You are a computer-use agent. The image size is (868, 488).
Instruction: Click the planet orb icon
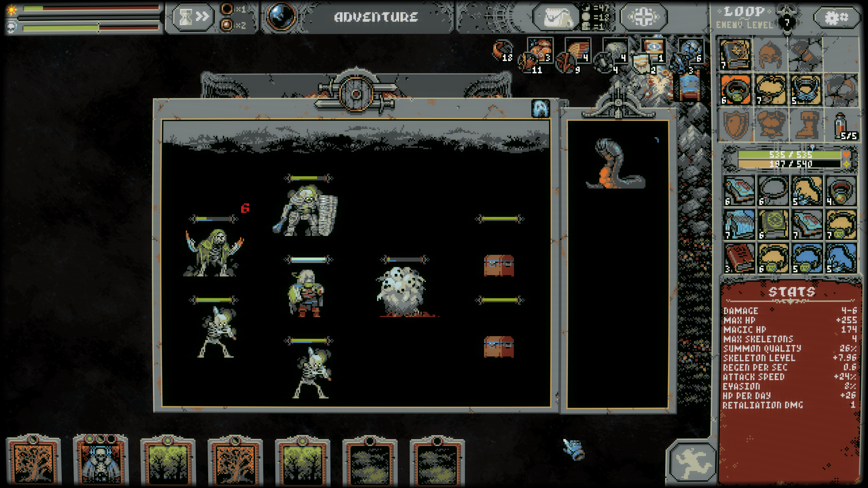click(x=281, y=16)
